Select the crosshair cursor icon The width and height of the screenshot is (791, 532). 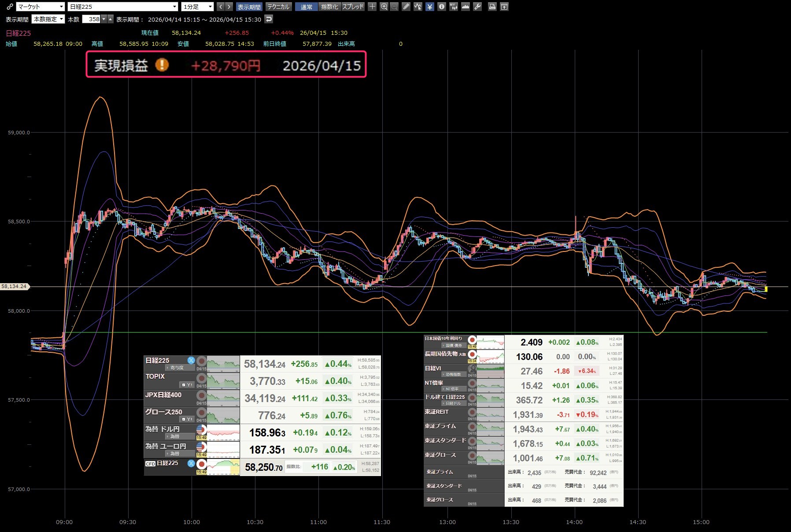coord(372,7)
